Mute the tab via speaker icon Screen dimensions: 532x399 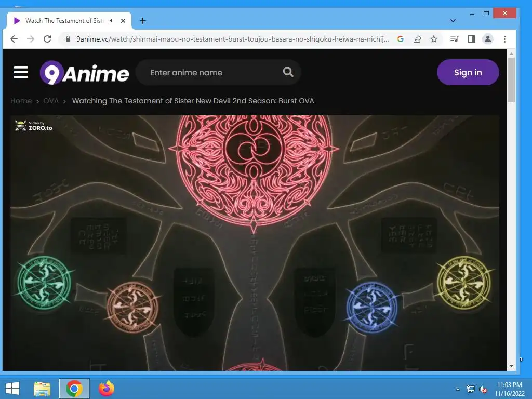(x=112, y=21)
